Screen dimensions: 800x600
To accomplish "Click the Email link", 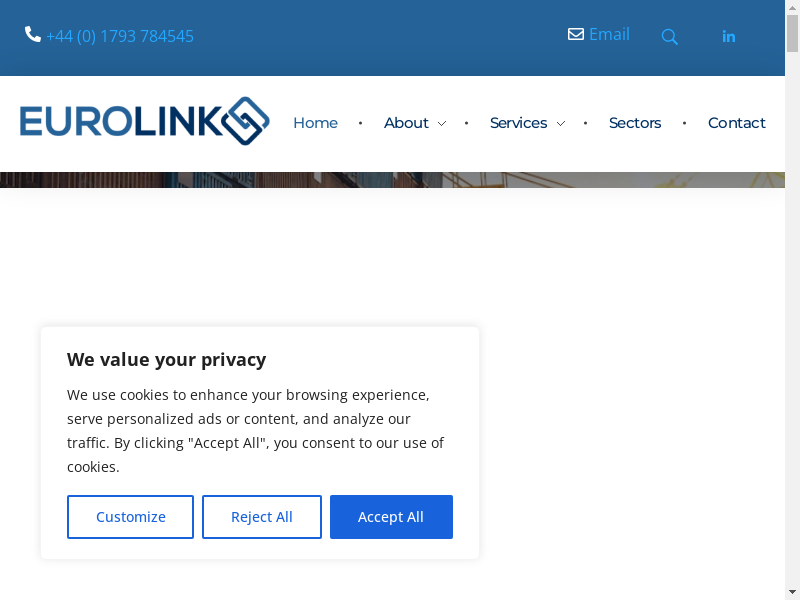I will (609, 34).
